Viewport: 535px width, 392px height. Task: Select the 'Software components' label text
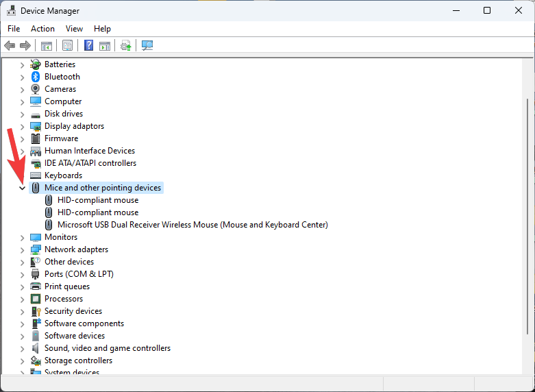84,323
